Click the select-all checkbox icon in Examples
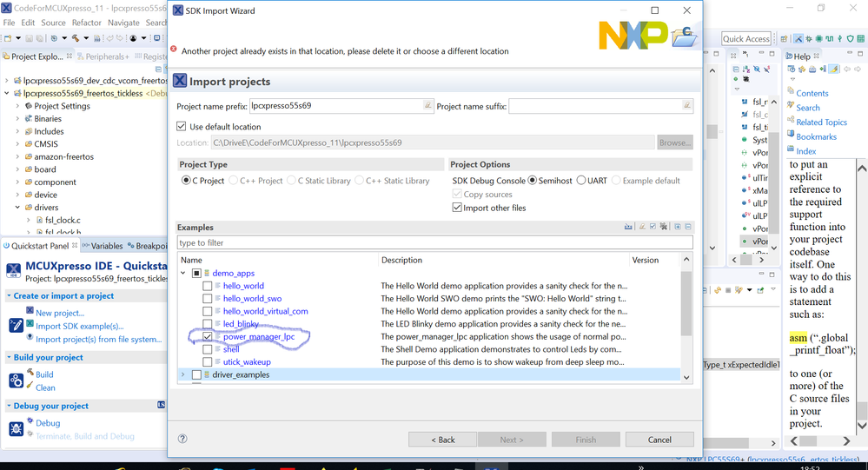868x470 pixels. [x=653, y=227]
